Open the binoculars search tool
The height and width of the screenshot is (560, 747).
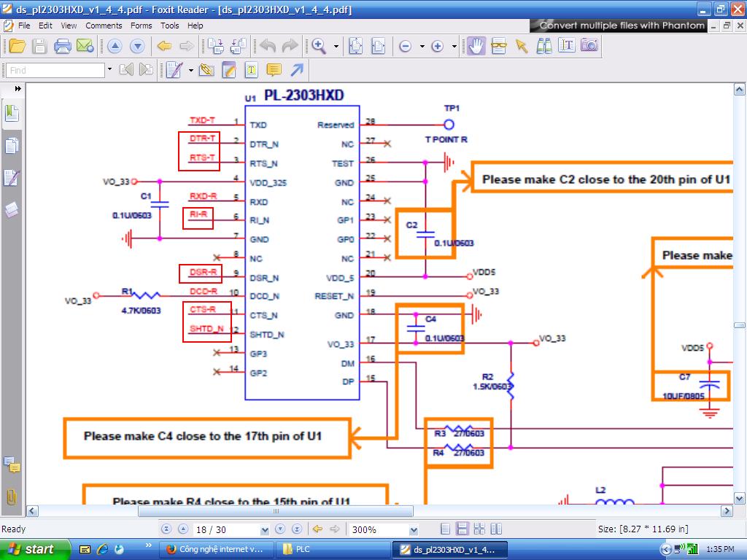click(x=543, y=46)
